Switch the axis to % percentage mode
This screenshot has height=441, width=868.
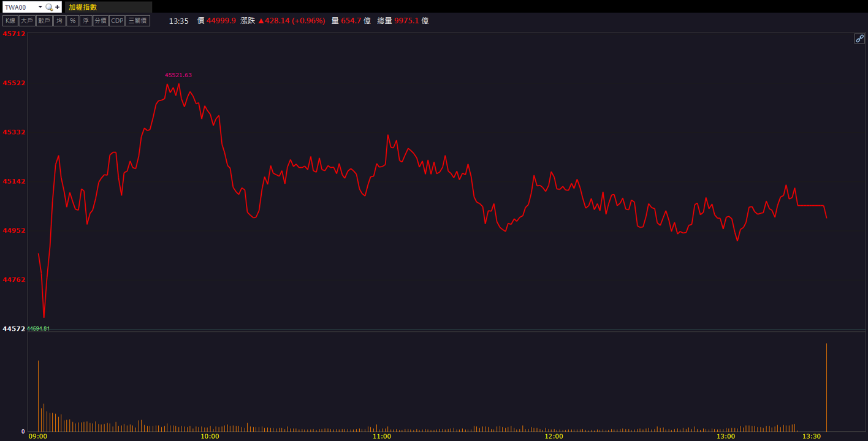(73, 21)
